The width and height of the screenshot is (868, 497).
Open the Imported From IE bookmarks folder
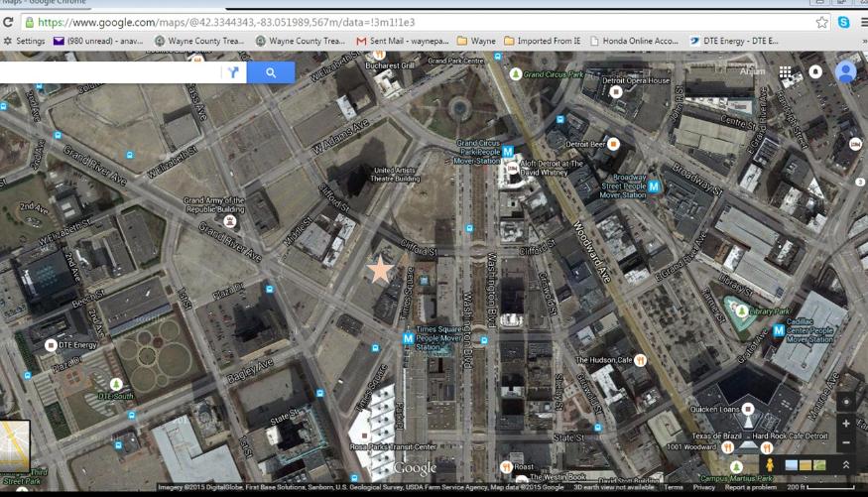[x=542, y=41]
